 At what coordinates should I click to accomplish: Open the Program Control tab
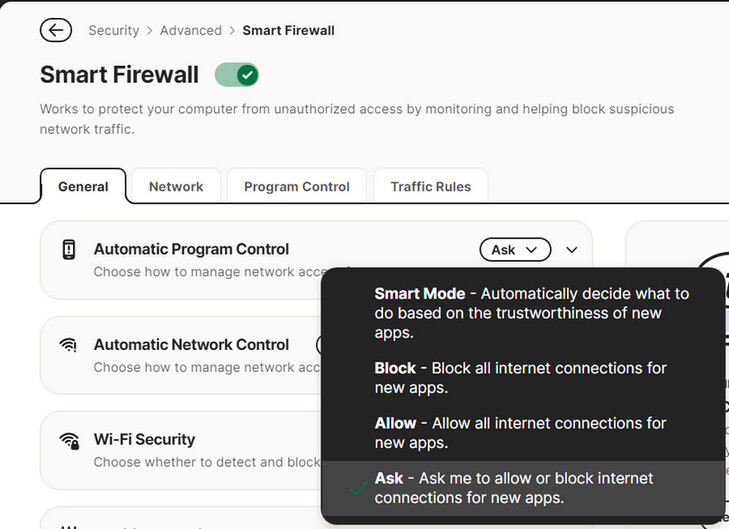pos(297,186)
